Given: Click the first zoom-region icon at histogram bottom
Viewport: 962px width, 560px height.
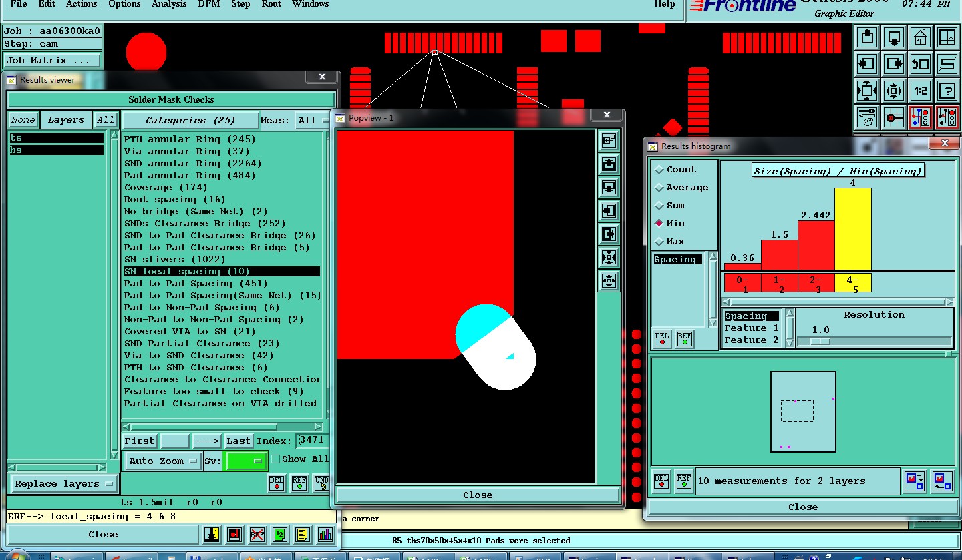Looking at the screenshot, I should tap(914, 481).
